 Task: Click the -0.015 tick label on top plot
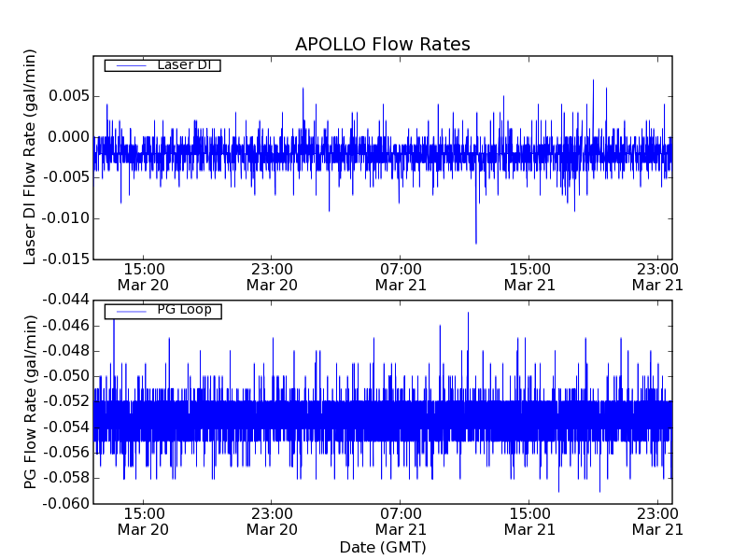point(62,259)
